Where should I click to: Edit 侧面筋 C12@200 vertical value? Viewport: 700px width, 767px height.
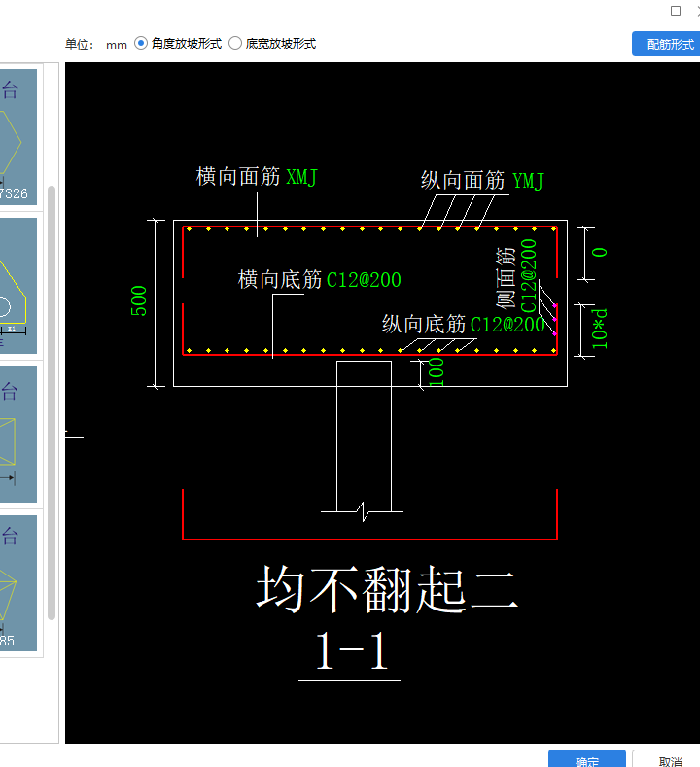528,275
